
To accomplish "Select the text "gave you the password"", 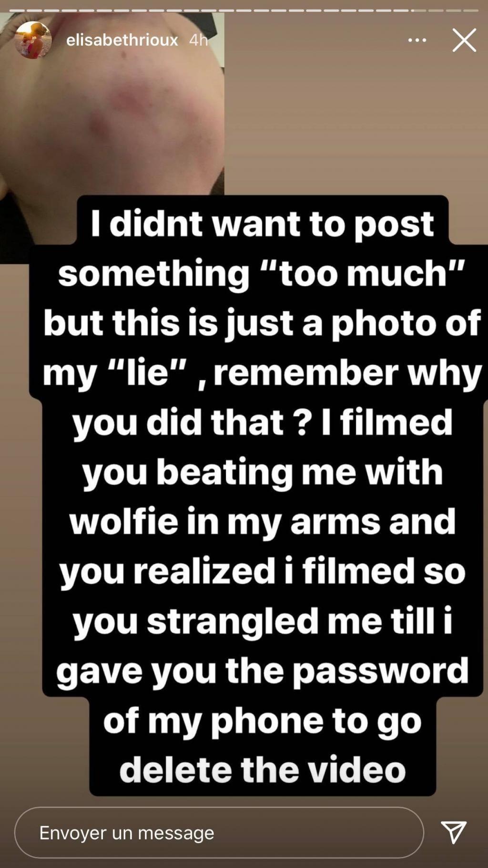I will [263, 671].
